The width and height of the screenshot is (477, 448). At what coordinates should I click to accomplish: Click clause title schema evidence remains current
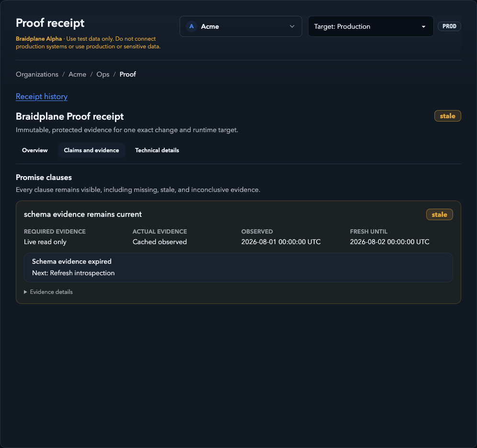pos(83,214)
